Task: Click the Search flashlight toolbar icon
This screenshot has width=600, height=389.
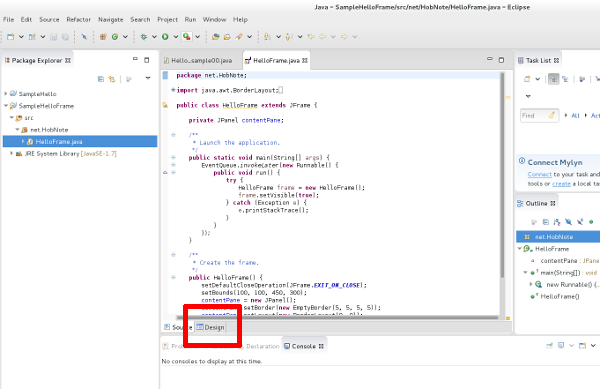Action: tap(239, 37)
